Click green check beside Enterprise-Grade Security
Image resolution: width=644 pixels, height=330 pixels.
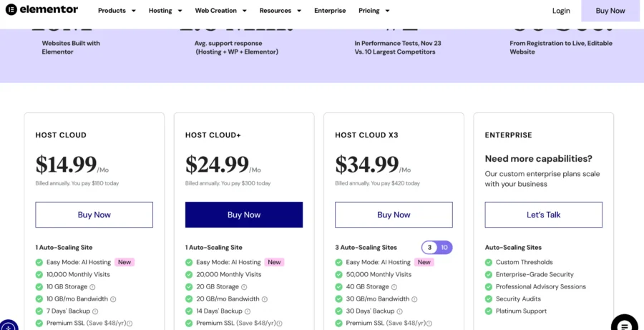[489, 274]
